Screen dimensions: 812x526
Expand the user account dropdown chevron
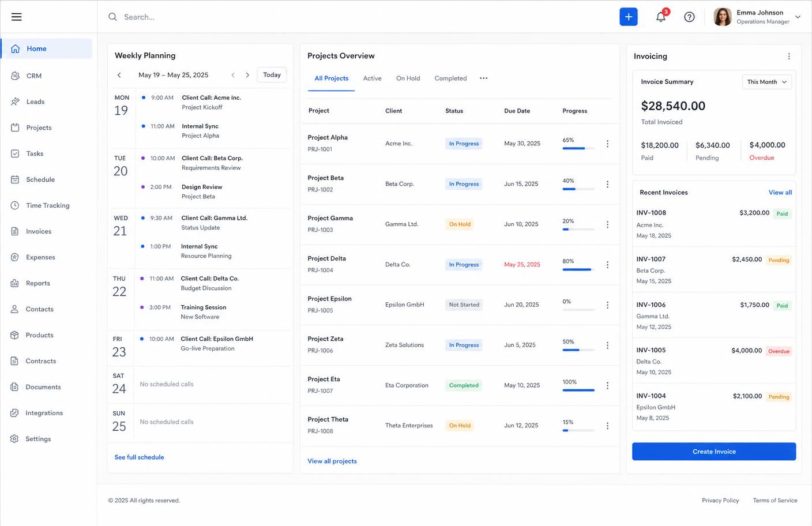(798, 17)
